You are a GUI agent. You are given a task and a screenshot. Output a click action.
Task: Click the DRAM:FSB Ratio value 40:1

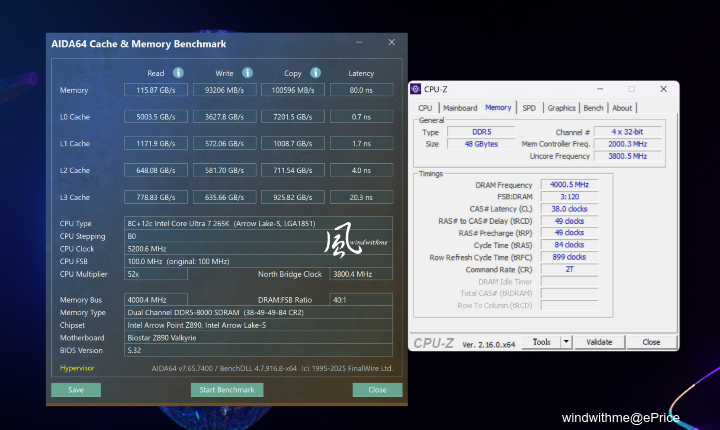(x=361, y=300)
